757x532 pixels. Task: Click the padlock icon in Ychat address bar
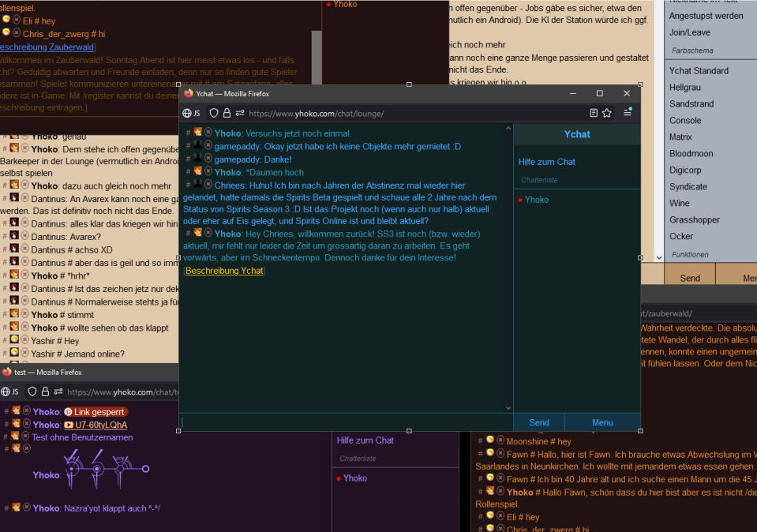coord(227,113)
